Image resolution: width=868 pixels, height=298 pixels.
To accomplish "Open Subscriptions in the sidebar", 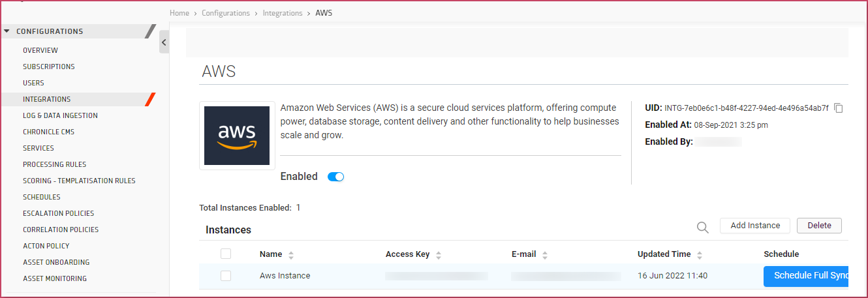I will coord(49,67).
